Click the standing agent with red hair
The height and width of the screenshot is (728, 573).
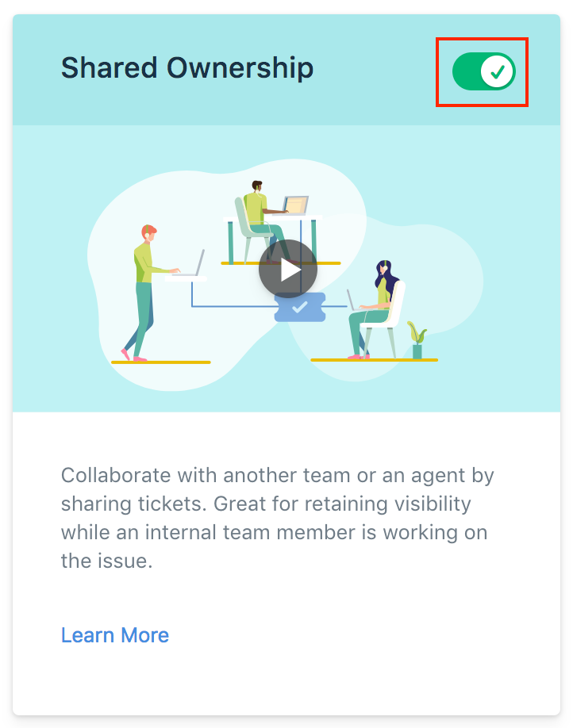click(146, 293)
